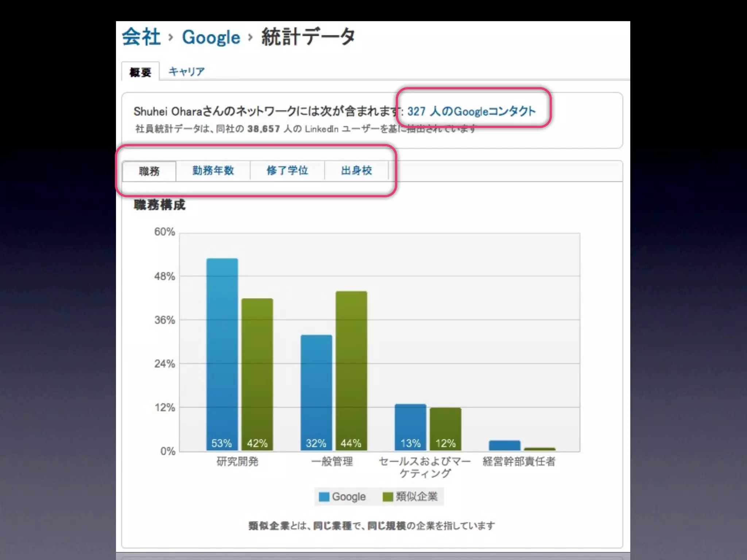The image size is (747, 560).
Task: Click the 会社 breadcrumb link
Action: point(141,37)
